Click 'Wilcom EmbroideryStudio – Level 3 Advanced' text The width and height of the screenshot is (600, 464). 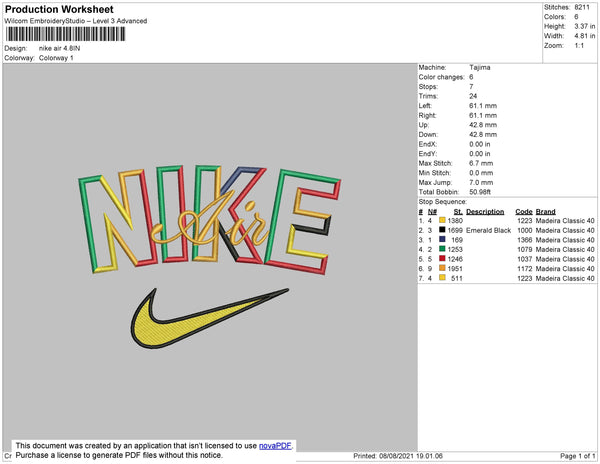pos(76,21)
